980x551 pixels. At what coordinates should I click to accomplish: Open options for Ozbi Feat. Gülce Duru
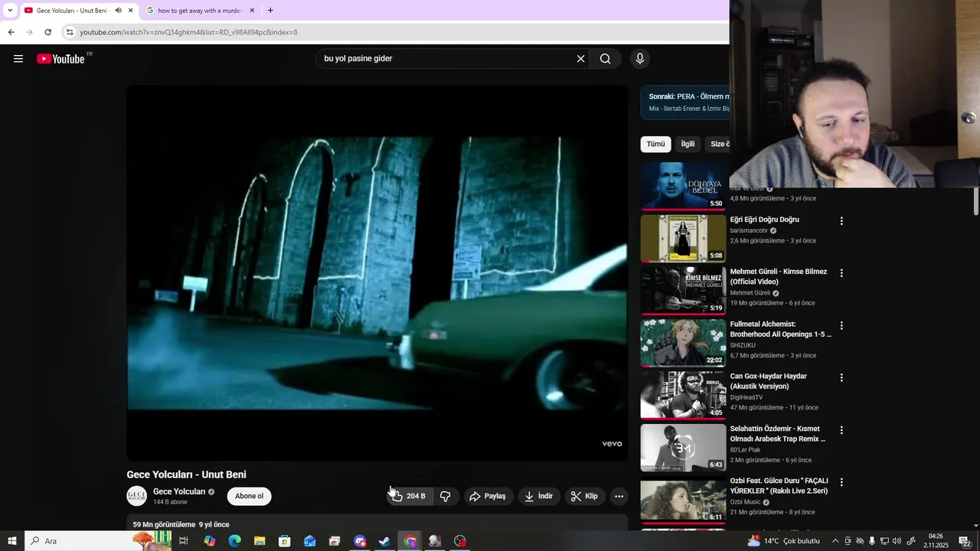pos(841,482)
